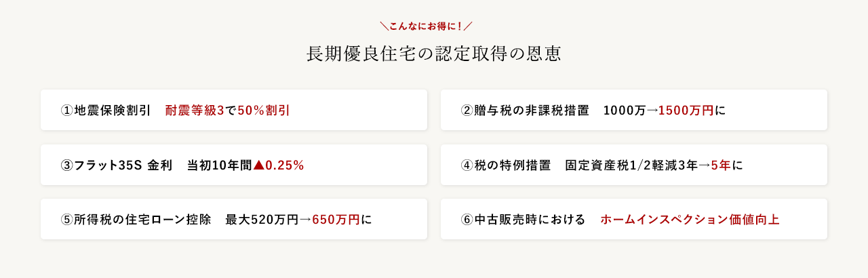Click the arrow between 1000万 and 1500万円

[x=652, y=111]
